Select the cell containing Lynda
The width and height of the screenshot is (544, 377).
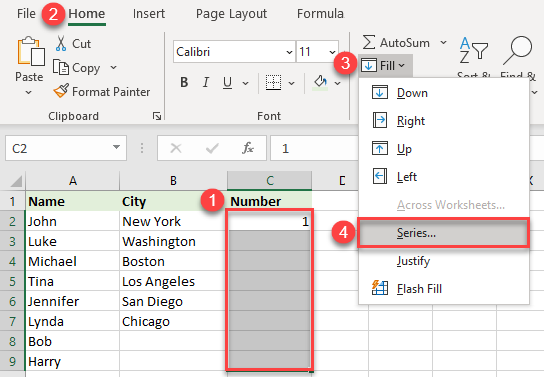[73, 322]
